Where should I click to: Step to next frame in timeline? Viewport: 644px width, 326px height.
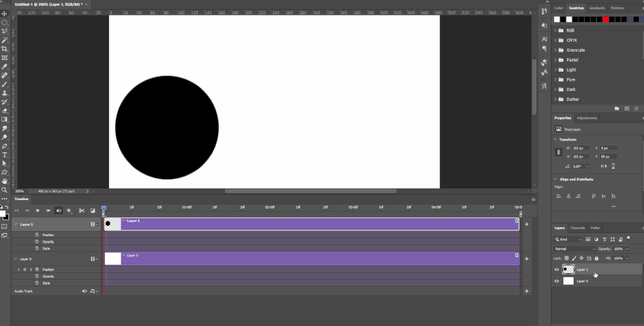pos(48,210)
